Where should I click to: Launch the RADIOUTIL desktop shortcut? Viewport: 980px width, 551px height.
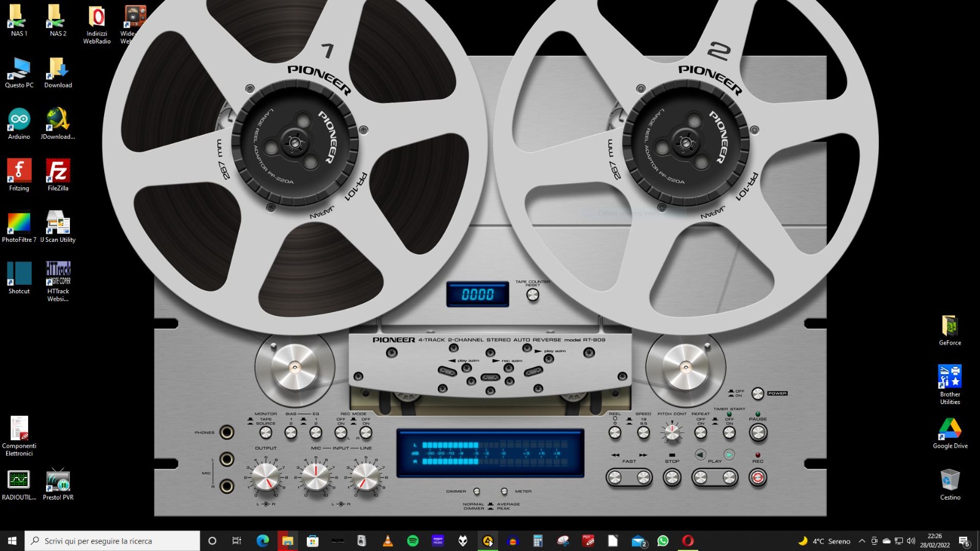coord(19,485)
